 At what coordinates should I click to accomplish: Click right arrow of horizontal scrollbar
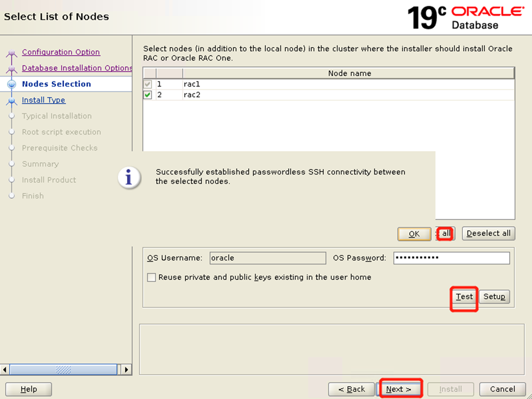pyautogui.click(x=126, y=370)
